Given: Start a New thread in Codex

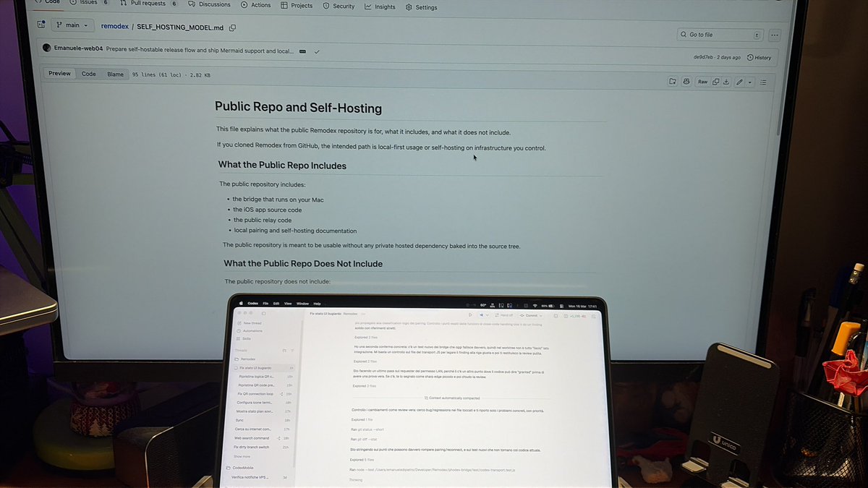Looking at the screenshot, I should click(x=251, y=323).
